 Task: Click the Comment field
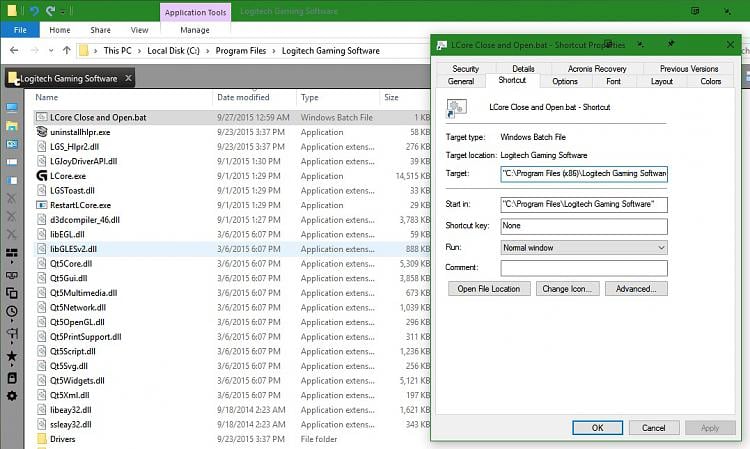click(584, 268)
